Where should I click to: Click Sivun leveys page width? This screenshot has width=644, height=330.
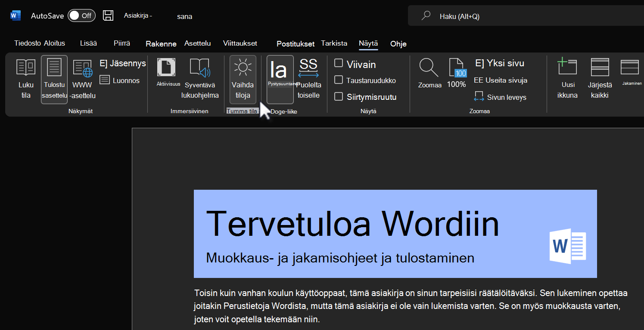point(500,97)
